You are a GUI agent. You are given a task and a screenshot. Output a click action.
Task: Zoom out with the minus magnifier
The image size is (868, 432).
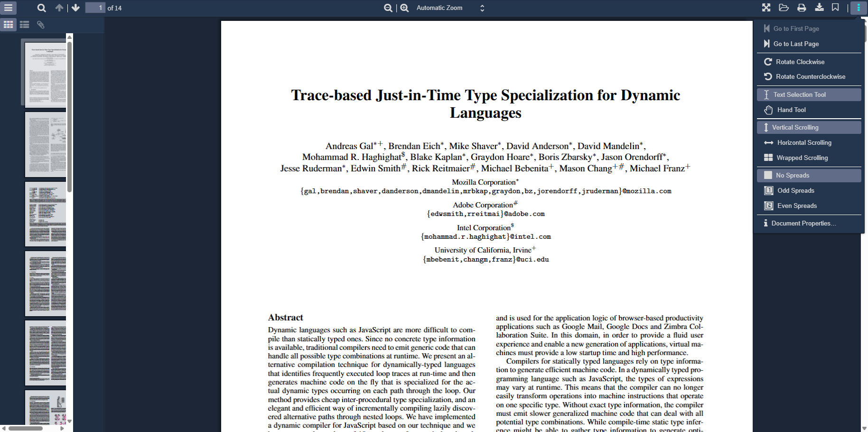tap(388, 8)
